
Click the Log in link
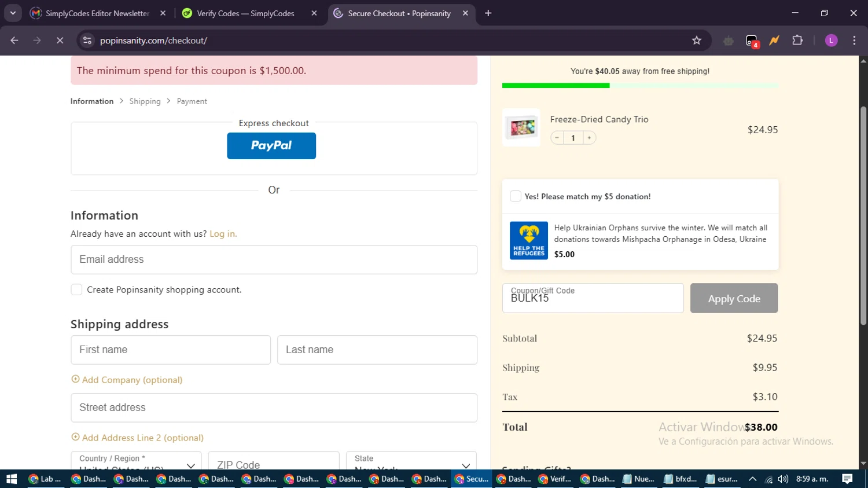[x=223, y=234]
